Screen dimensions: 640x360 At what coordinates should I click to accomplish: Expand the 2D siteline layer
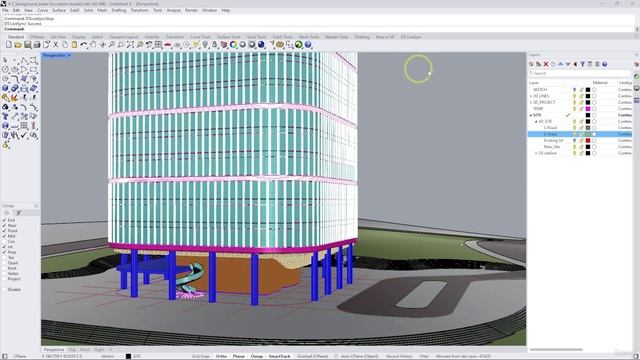coord(536,153)
